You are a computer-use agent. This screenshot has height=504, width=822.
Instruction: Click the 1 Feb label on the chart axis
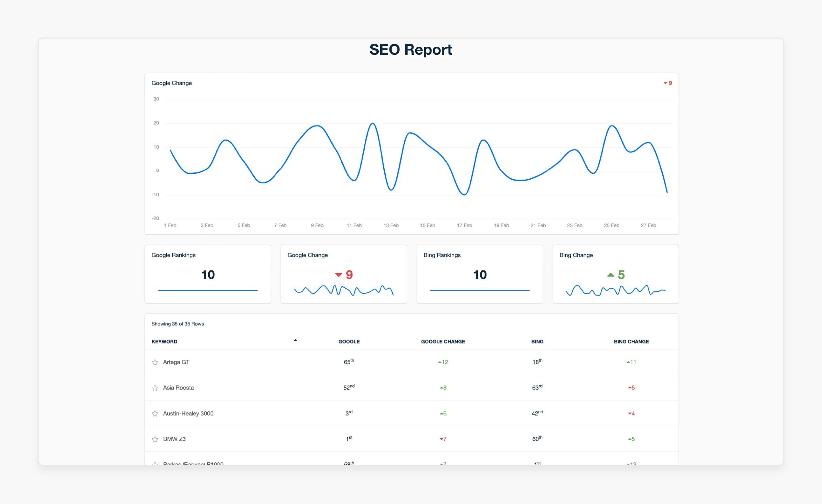click(170, 225)
